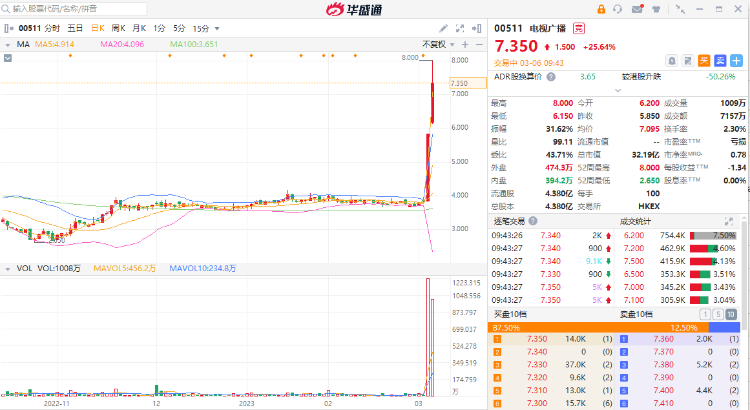Click the orange Buy (买) button

point(704,61)
